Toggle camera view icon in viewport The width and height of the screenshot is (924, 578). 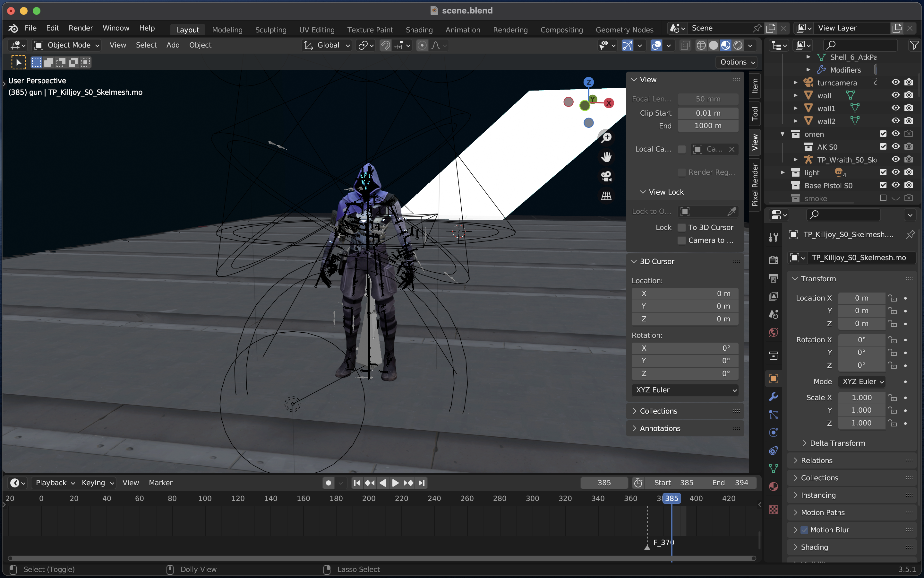click(606, 176)
